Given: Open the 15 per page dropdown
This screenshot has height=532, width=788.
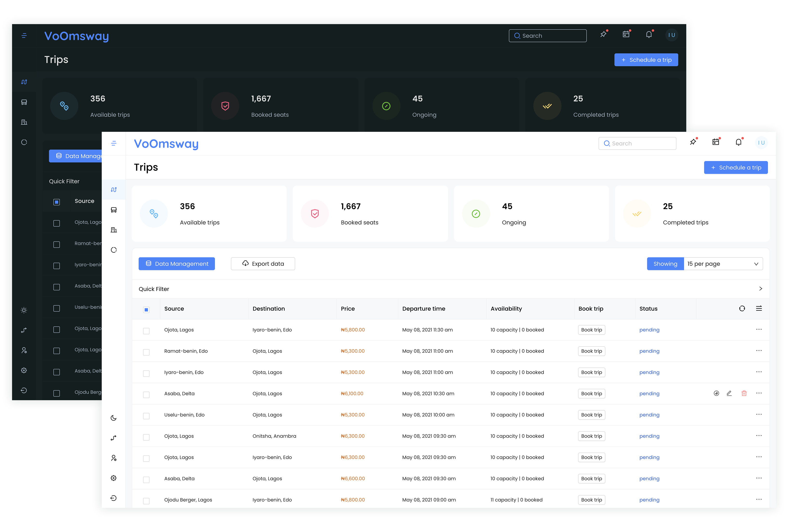Looking at the screenshot, I should [x=723, y=264].
